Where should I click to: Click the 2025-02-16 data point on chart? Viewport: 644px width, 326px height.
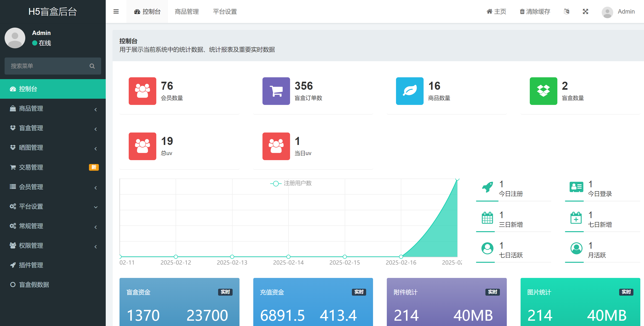click(401, 257)
